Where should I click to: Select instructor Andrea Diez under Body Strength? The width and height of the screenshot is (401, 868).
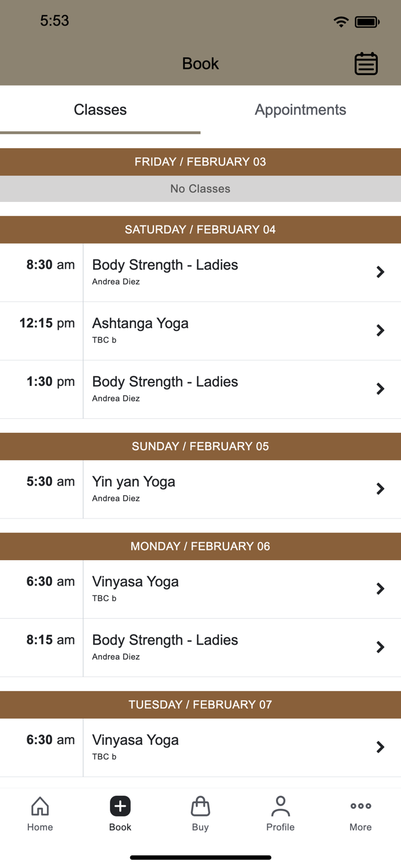click(x=116, y=282)
